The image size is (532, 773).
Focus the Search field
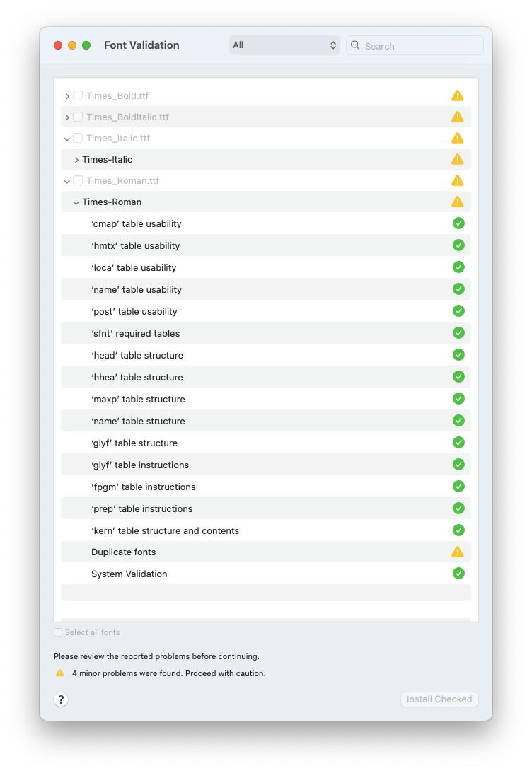click(415, 45)
